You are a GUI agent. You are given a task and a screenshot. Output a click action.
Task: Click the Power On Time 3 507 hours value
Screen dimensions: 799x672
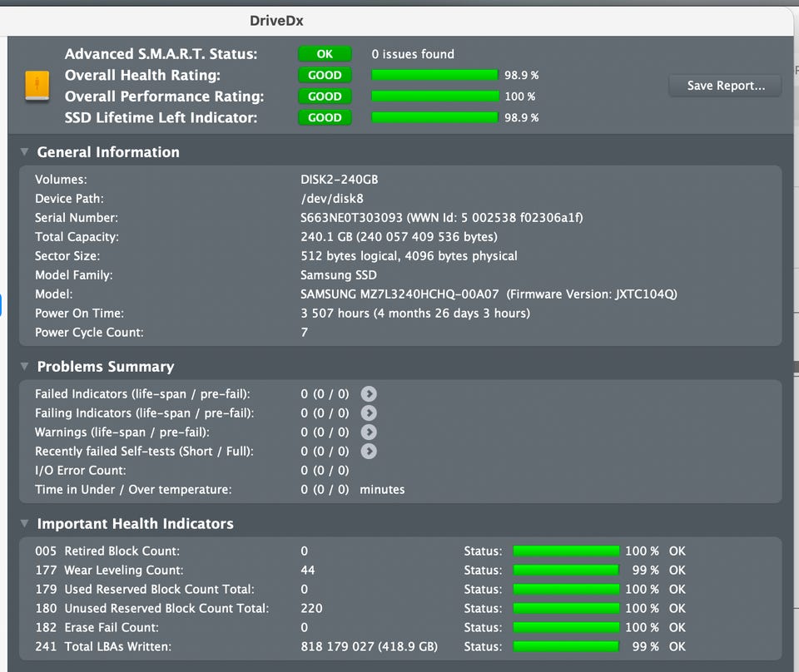[x=415, y=313]
